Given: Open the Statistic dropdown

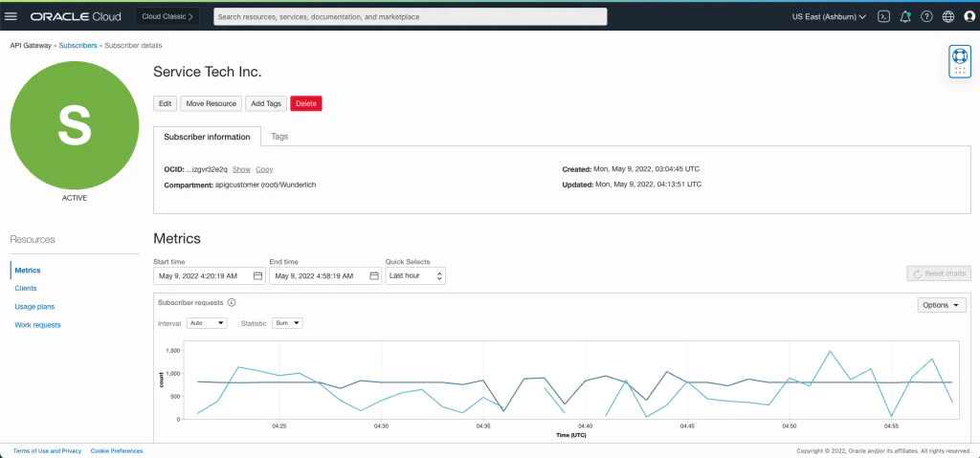Looking at the screenshot, I should [x=287, y=323].
